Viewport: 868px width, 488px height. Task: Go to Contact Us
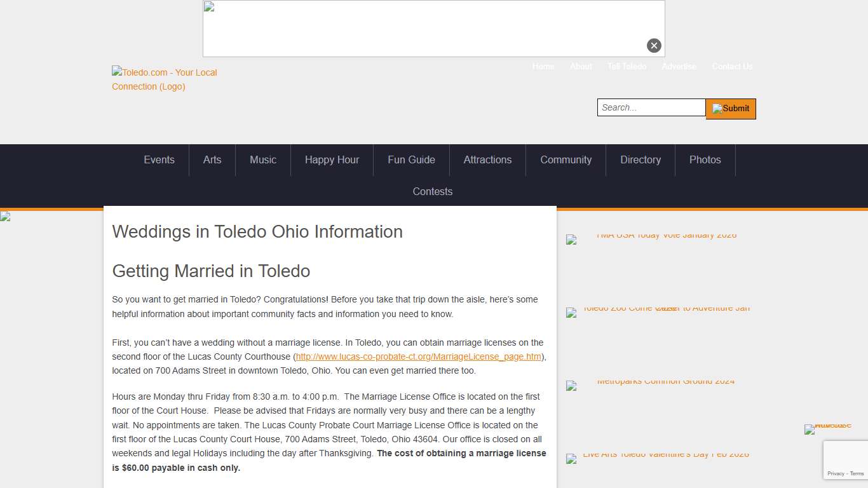point(732,66)
